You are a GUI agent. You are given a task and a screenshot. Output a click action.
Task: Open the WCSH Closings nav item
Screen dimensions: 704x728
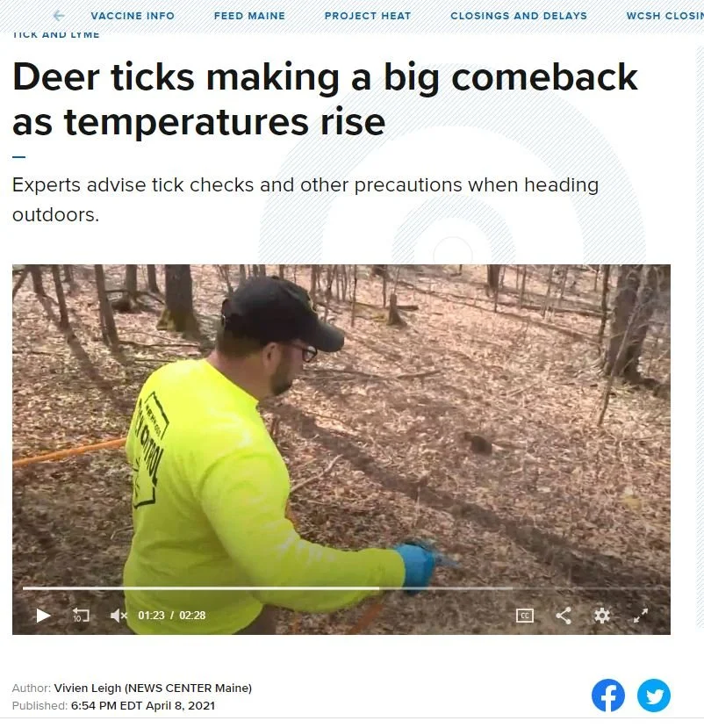[x=665, y=16]
